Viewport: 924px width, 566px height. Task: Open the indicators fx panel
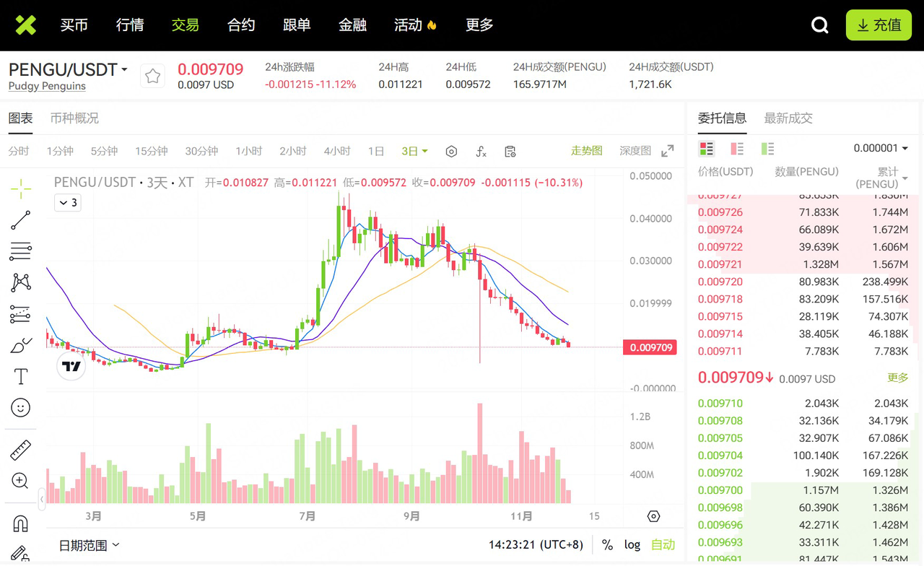481,151
